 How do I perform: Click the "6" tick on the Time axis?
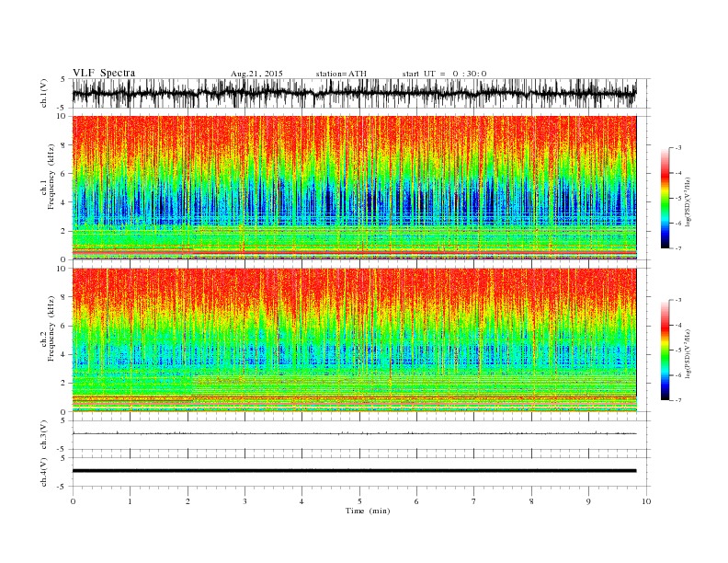click(x=416, y=501)
